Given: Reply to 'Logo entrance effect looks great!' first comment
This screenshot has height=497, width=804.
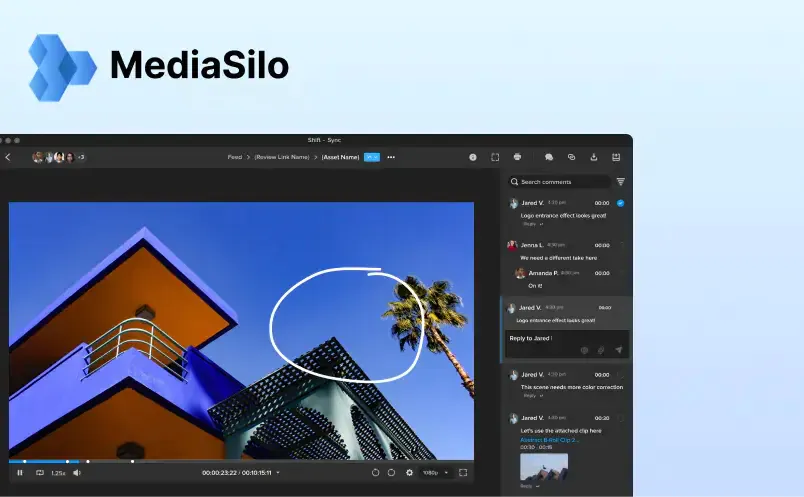Looking at the screenshot, I should pyautogui.click(x=532, y=224).
